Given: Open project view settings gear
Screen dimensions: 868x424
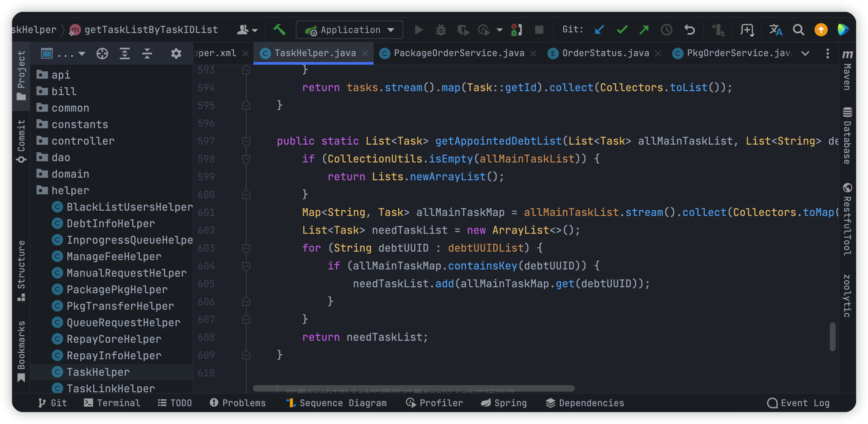Looking at the screenshot, I should coord(176,53).
